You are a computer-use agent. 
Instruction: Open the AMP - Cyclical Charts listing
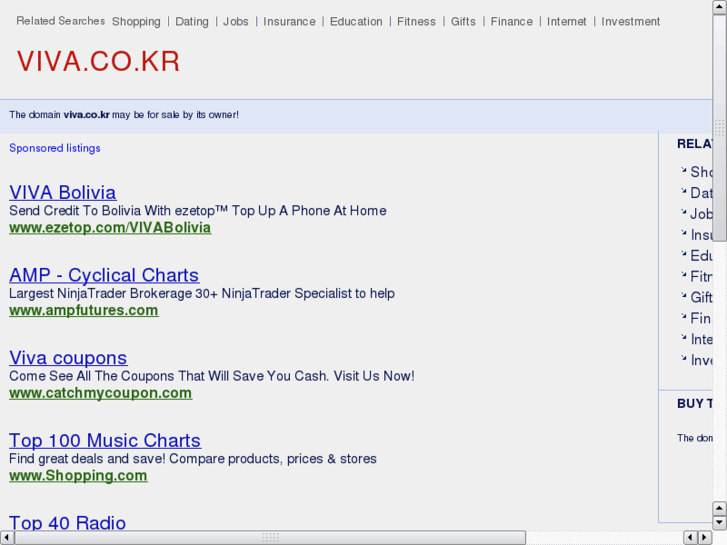click(x=104, y=275)
